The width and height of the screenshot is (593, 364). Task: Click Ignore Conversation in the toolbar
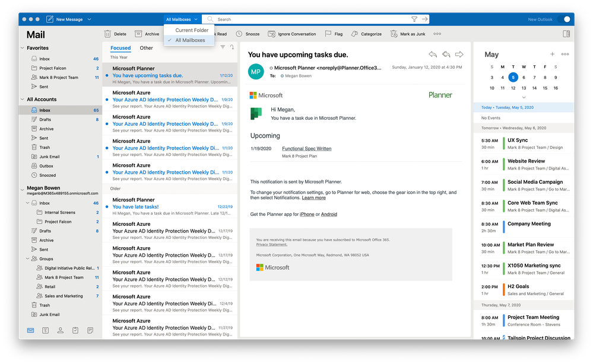pos(291,34)
